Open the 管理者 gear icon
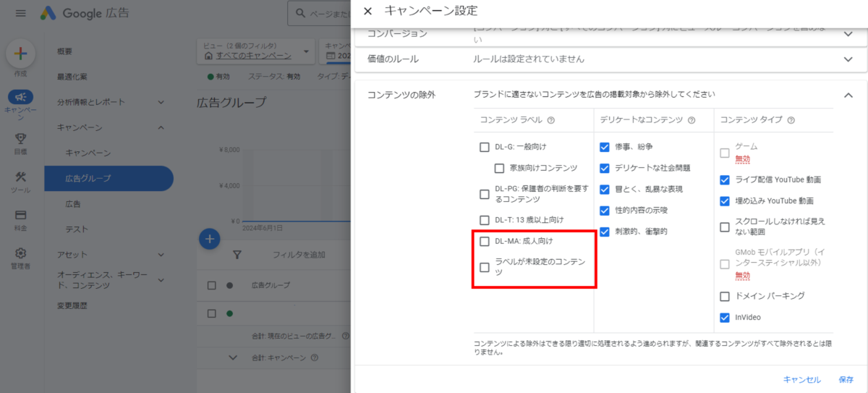This screenshot has width=868, height=393. [x=20, y=253]
